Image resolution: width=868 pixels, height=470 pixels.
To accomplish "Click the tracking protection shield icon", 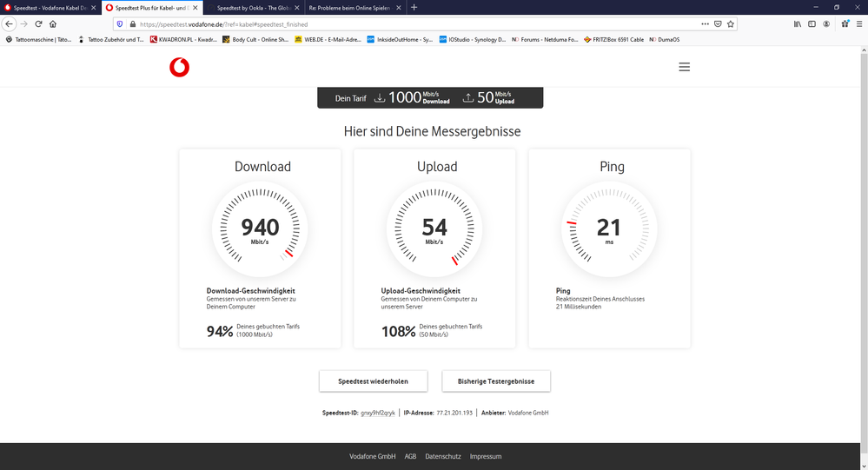I will (120, 23).
